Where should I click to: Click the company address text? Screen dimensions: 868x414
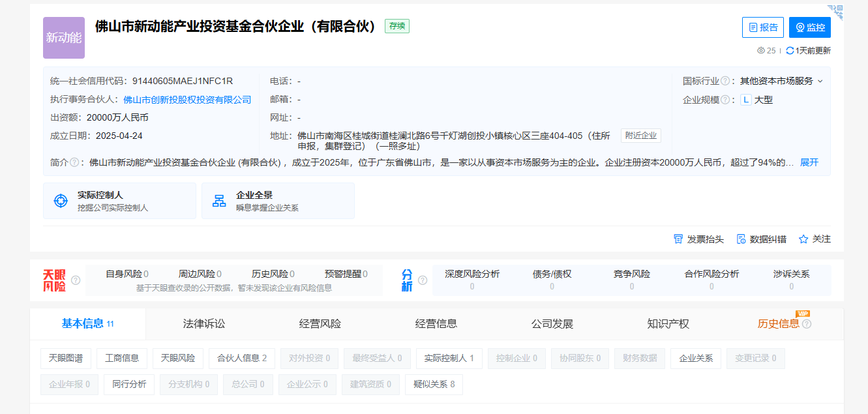click(x=454, y=141)
